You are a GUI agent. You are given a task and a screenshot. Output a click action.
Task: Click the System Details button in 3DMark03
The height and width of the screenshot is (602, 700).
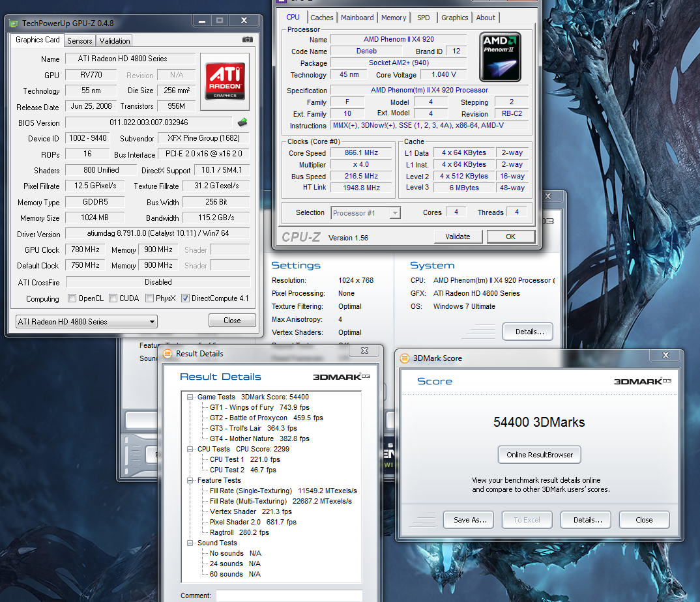[x=528, y=332]
